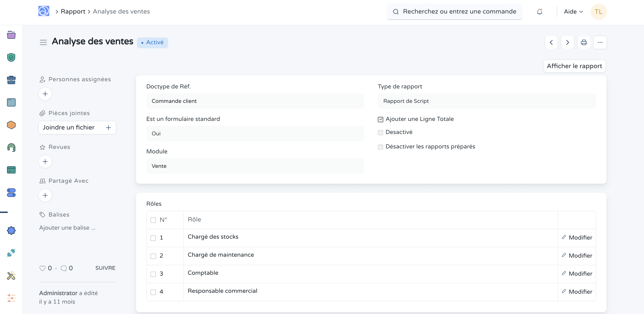Click the print icon button
This screenshot has width=644, height=314.
tap(584, 42)
